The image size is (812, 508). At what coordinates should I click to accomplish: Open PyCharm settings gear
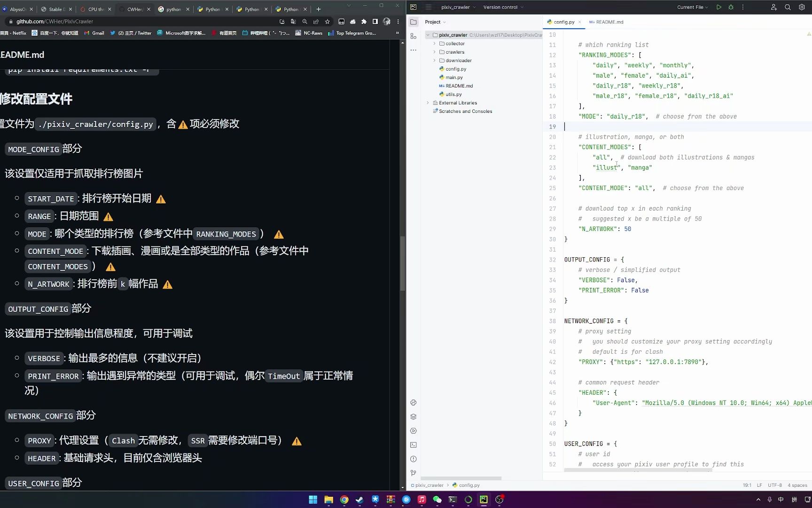802,7
